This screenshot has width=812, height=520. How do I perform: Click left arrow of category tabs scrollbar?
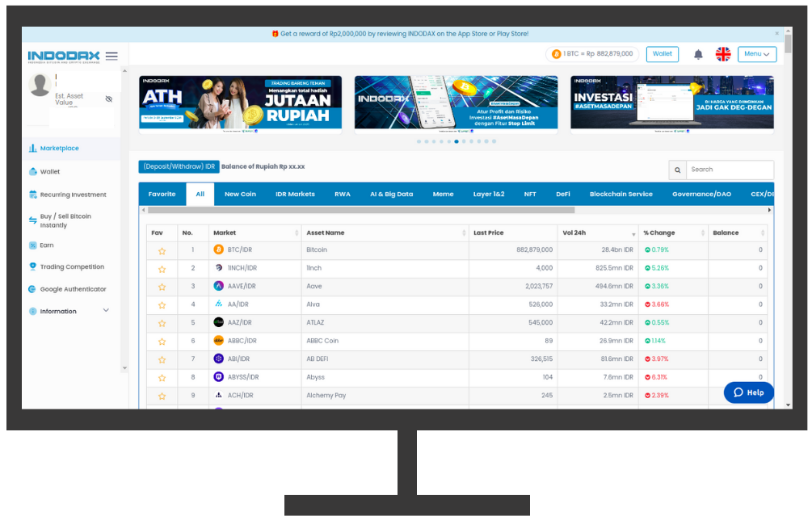(x=144, y=210)
